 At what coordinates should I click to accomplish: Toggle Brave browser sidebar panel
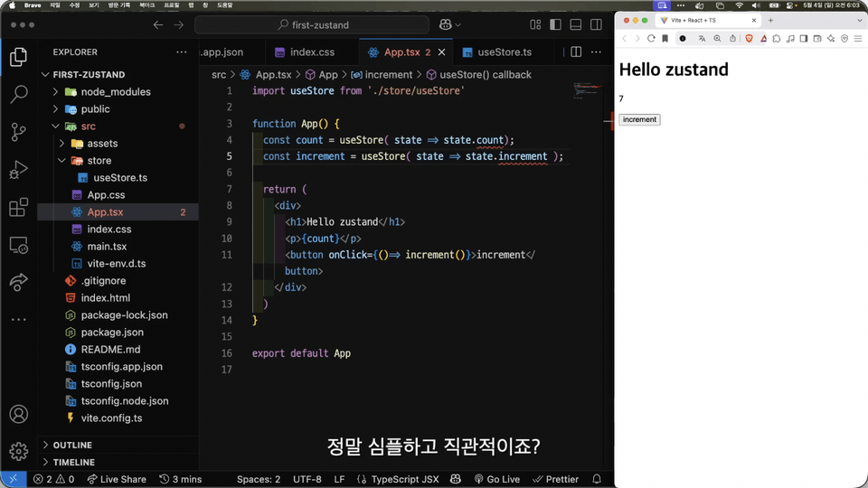coord(804,39)
